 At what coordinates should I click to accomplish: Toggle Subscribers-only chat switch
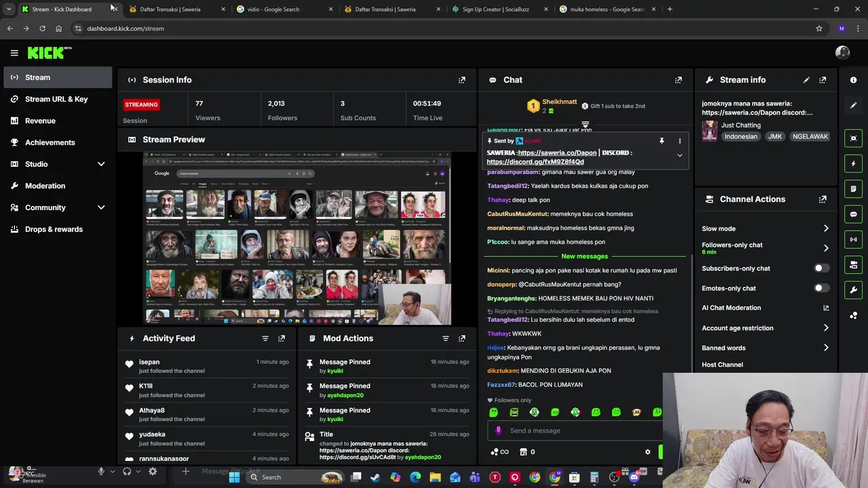point(821,268)
